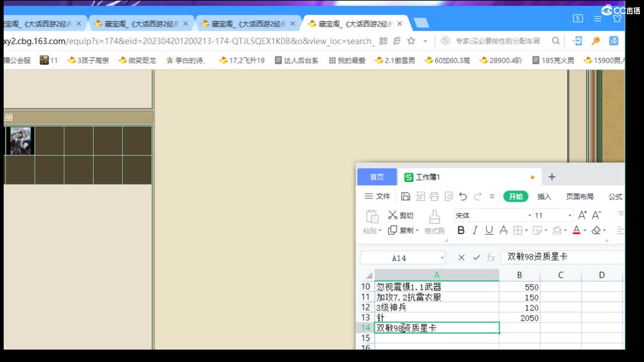Screen dimensions: 644x362
Task: Select column B header
Action: click(x=519, y=275)
